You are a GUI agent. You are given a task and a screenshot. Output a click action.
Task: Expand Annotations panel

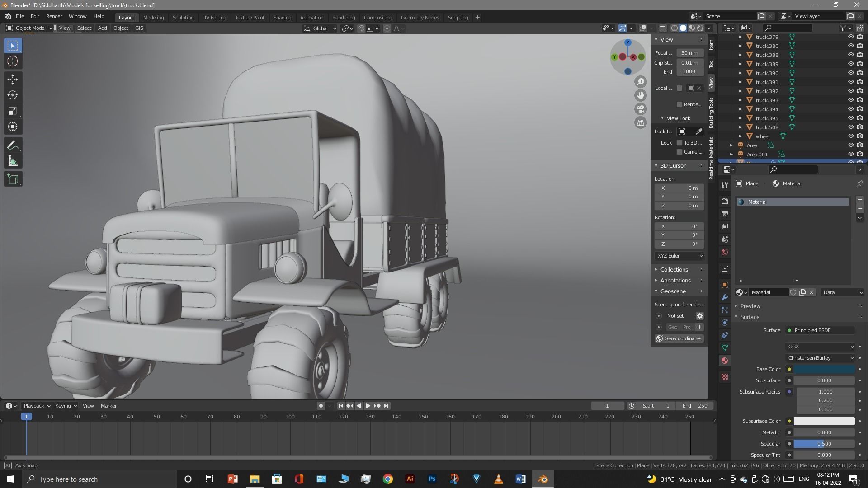tap(675, 281)
